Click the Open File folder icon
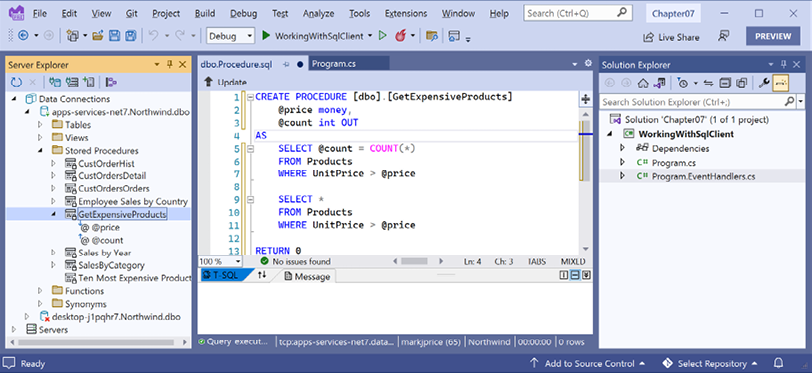Image resolution: width=812 pixels, height=373 pixels. click(98, 36)
